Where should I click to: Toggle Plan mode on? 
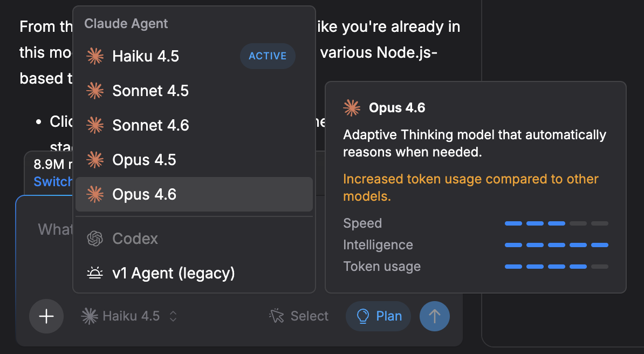click(x=378, y=316)
